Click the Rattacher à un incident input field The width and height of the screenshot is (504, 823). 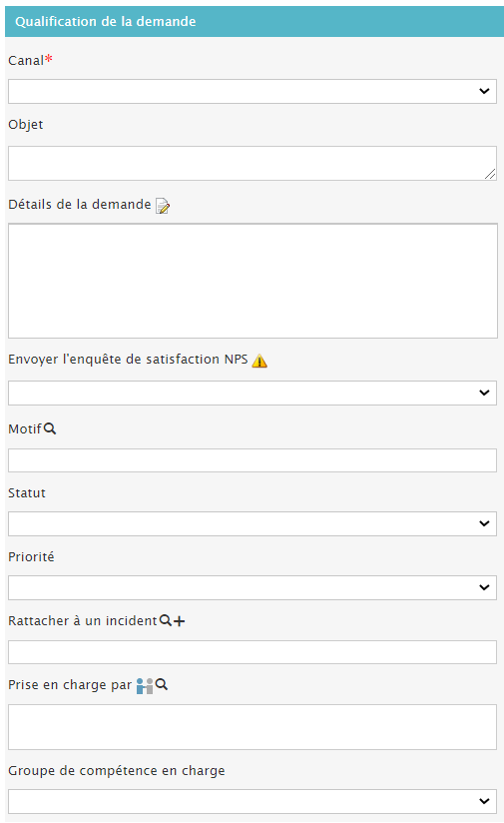click(x=252, y=652)
